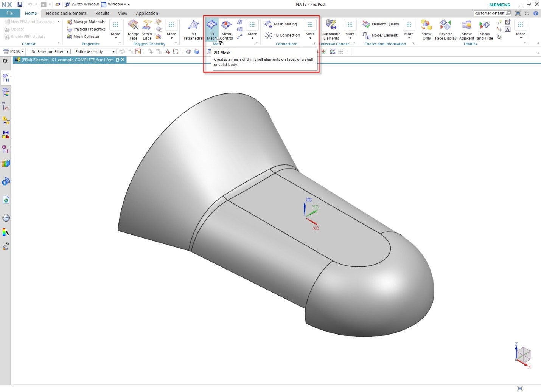Toggle Show and Hide visibility
The image size is (541, 392).
point(485,29)
